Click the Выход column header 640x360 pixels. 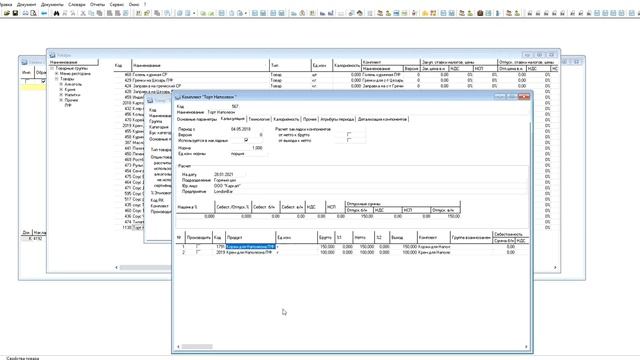pos(403,237)
